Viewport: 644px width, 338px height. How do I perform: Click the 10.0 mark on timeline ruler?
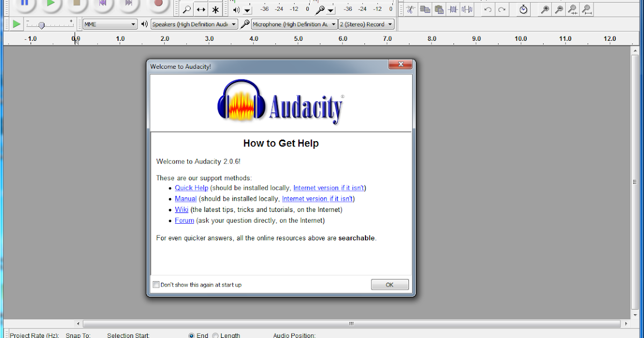point(521,39)
